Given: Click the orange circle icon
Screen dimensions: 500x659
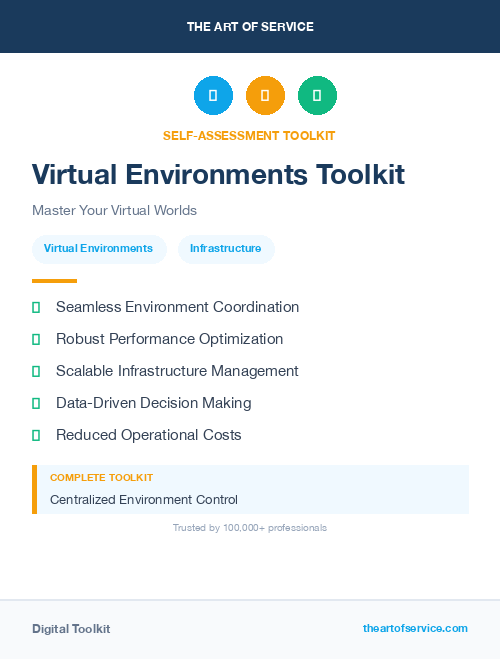Looking at the screenshot, I should pyautogui.click(x=265, y=95).
